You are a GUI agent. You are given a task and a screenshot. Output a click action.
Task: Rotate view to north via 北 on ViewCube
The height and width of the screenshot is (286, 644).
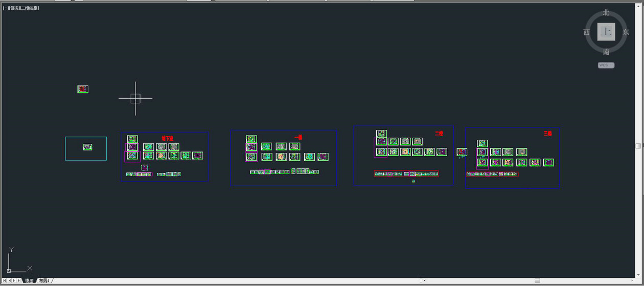coord(606,13)
